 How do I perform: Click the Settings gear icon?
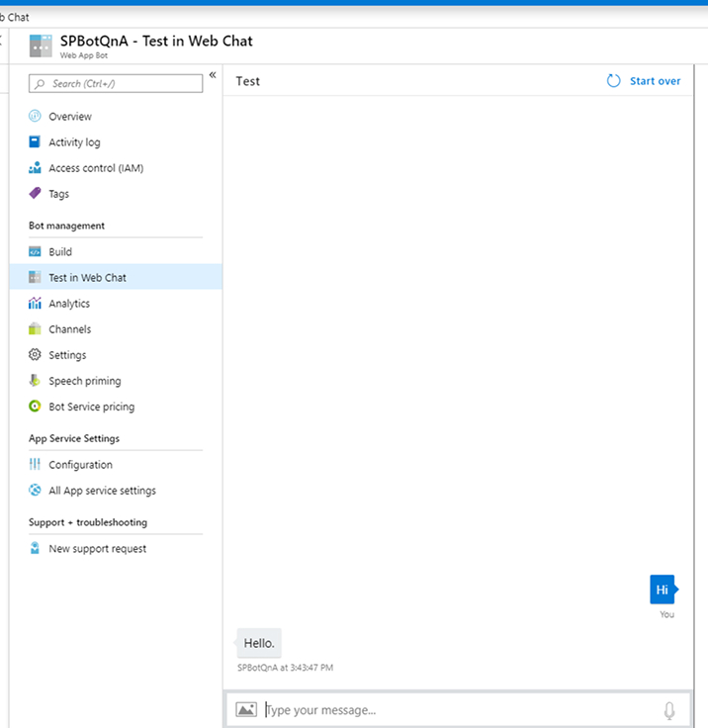click(35, 355)
